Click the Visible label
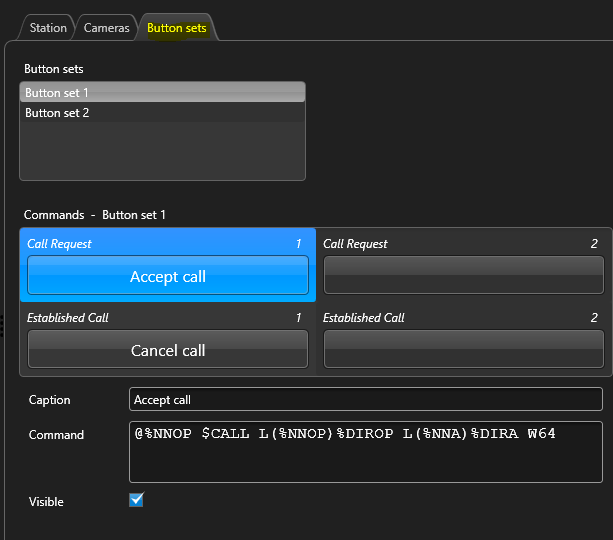The height and width of the screenshot is (540, 613). (x=46, y=502)
